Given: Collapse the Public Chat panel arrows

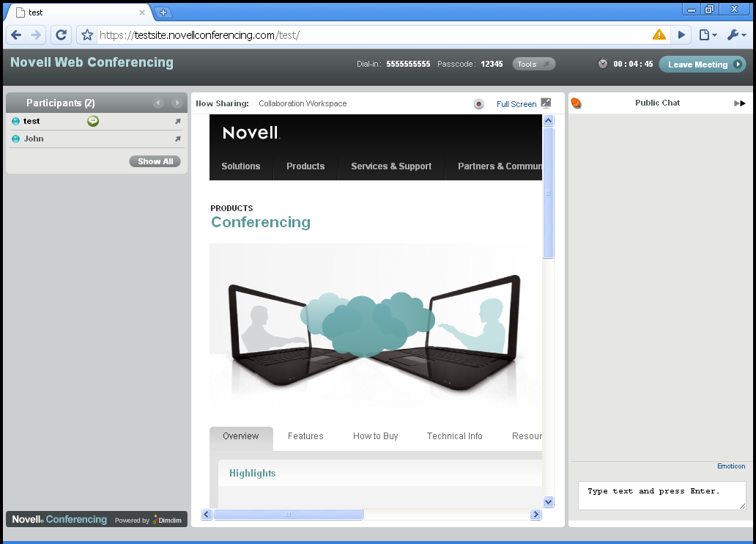Looking at the screenshot, I should pyautogui.click(x=740, y=103).
